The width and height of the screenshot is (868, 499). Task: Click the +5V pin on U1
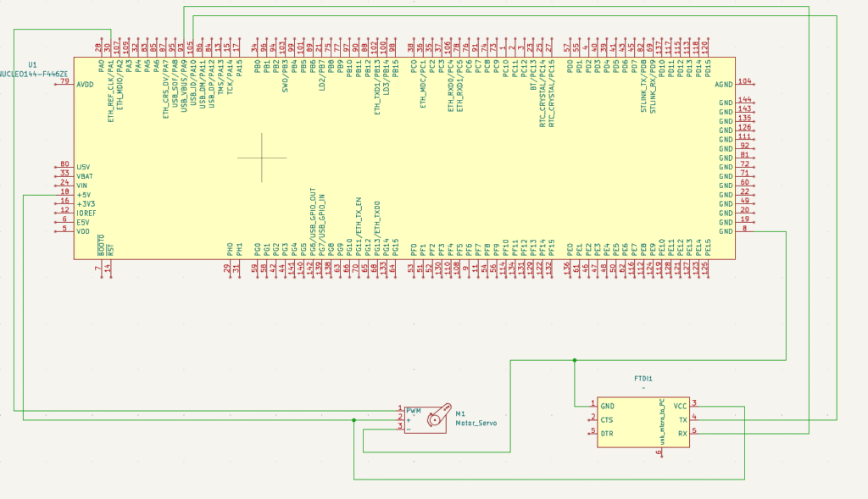tap(65, 194)
